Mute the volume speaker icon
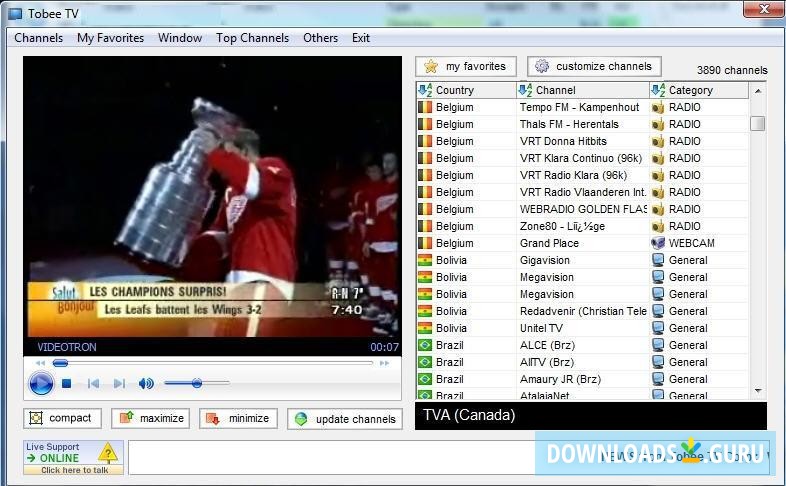Screen dimensions: 786x486 (x=146, y=384)
